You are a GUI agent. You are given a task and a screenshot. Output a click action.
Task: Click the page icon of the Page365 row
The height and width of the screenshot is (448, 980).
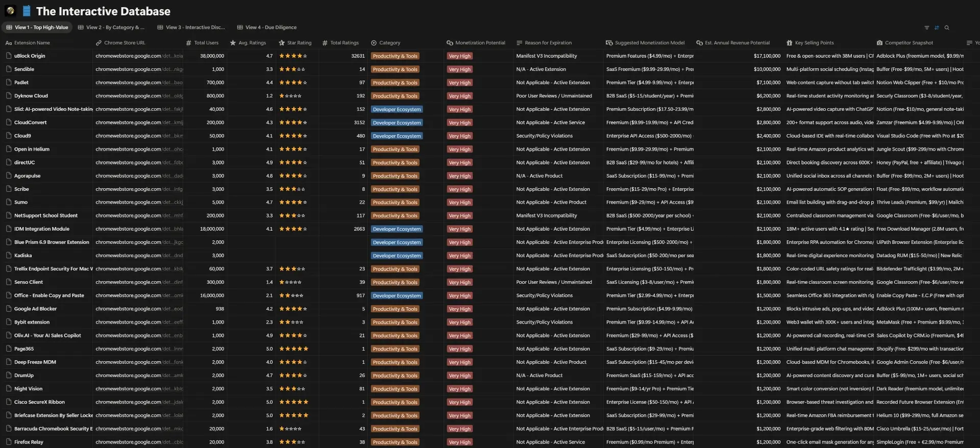(x=9, y=349)
